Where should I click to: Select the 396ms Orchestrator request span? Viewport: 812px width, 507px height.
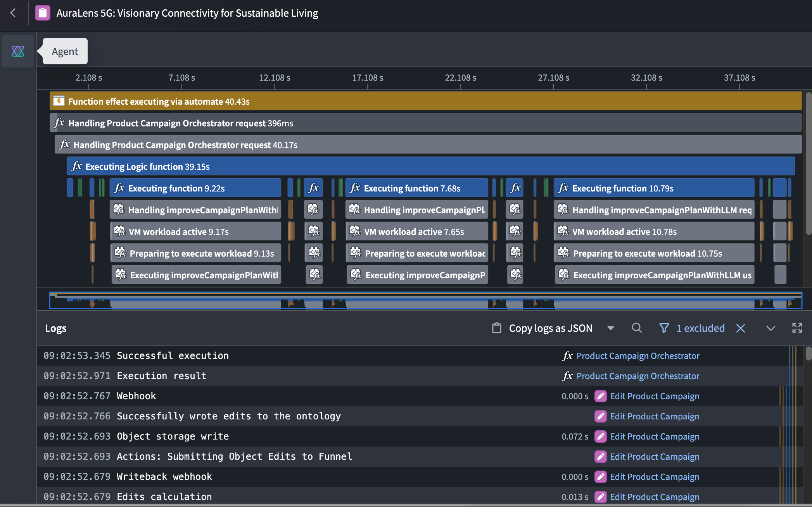(x=425, y=123)
